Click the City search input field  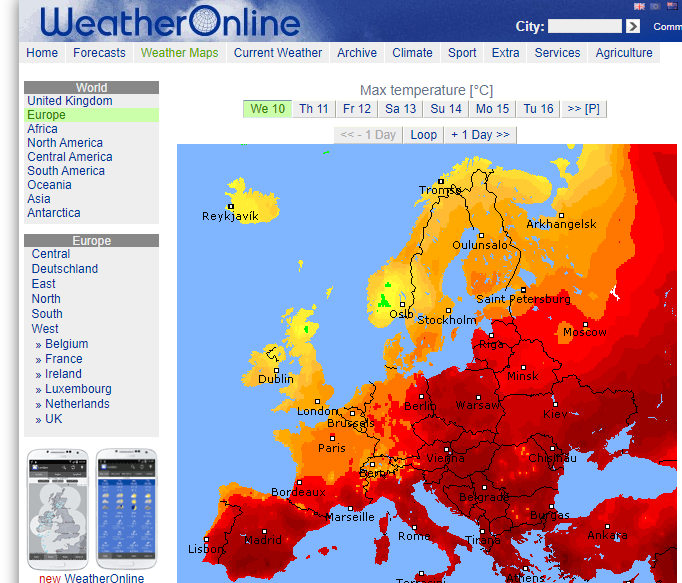(x=585, y=26)
